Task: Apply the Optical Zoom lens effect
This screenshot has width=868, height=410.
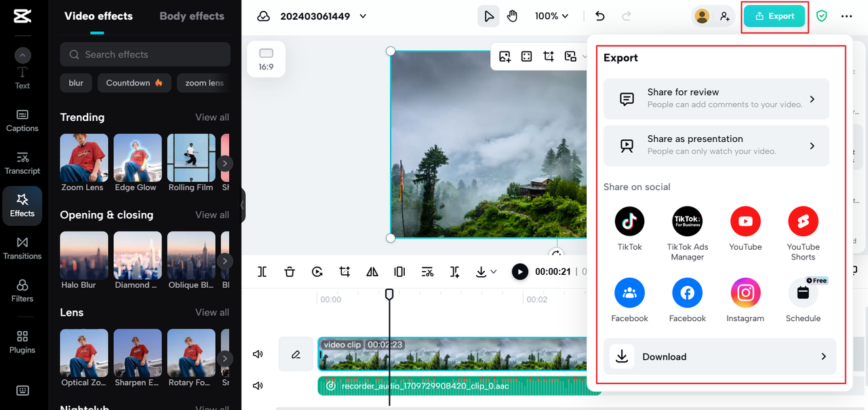Action: tap(84, 354)
